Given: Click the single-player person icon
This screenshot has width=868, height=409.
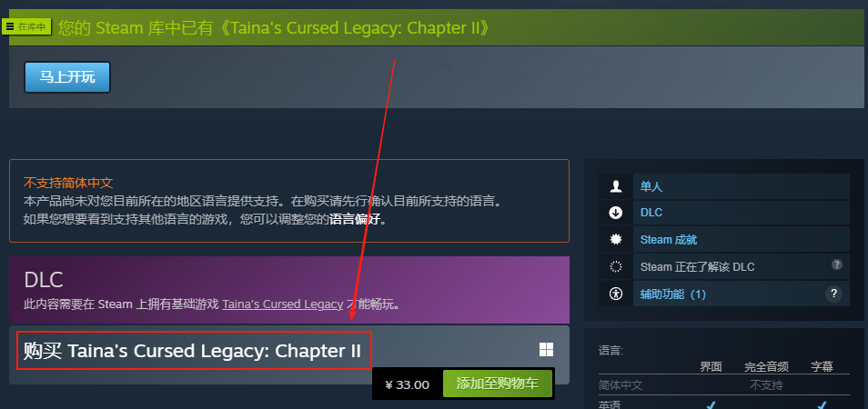Looking at the screenshot, I should pos(616,187).
